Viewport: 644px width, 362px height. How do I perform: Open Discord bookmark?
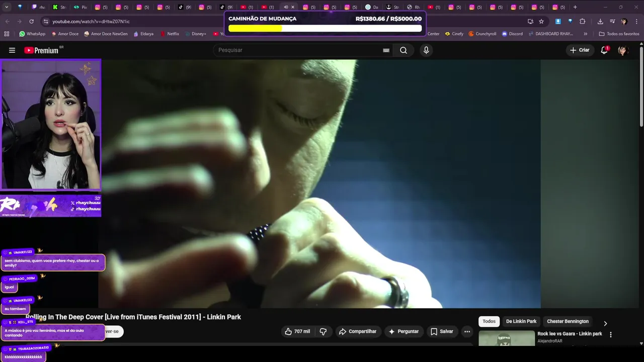[512, 34]
